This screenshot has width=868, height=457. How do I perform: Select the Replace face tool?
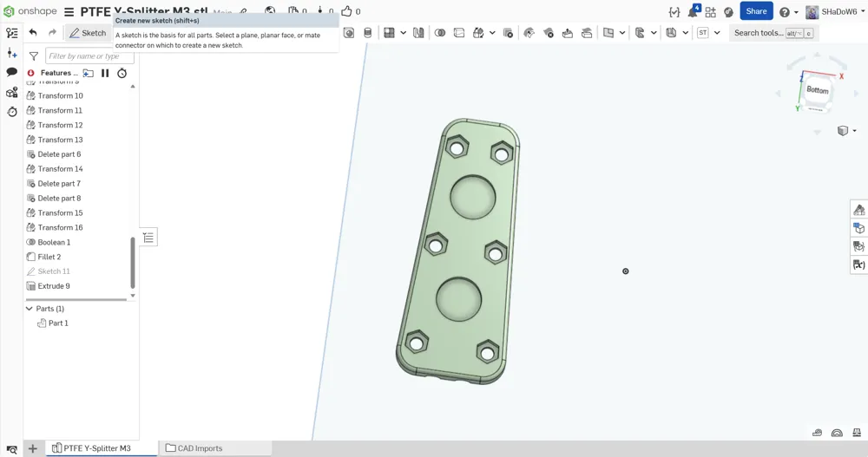pyautogui.click(x=587, y=33)
